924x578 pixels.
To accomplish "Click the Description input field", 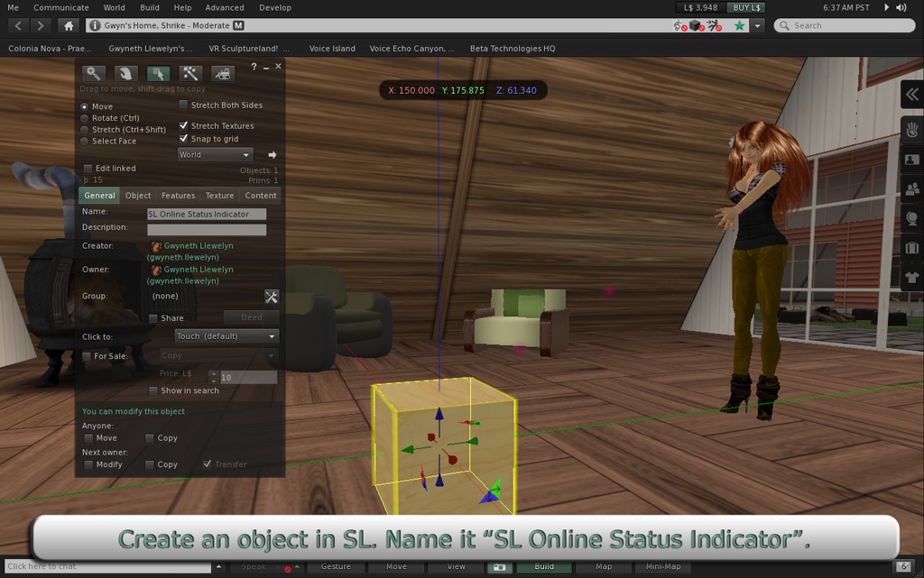I will [x=207, y=230].
